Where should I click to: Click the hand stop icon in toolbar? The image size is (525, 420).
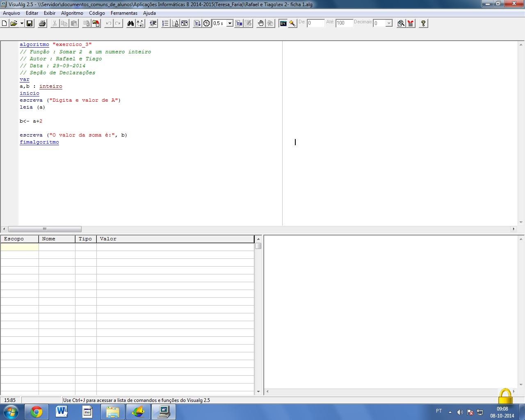coord(260,23)
